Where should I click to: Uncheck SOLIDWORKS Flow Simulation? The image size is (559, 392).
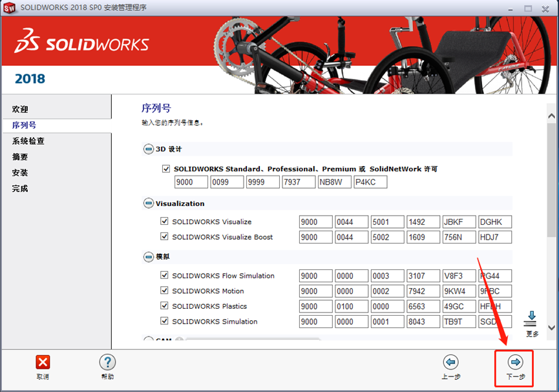[x=163, y=275]
